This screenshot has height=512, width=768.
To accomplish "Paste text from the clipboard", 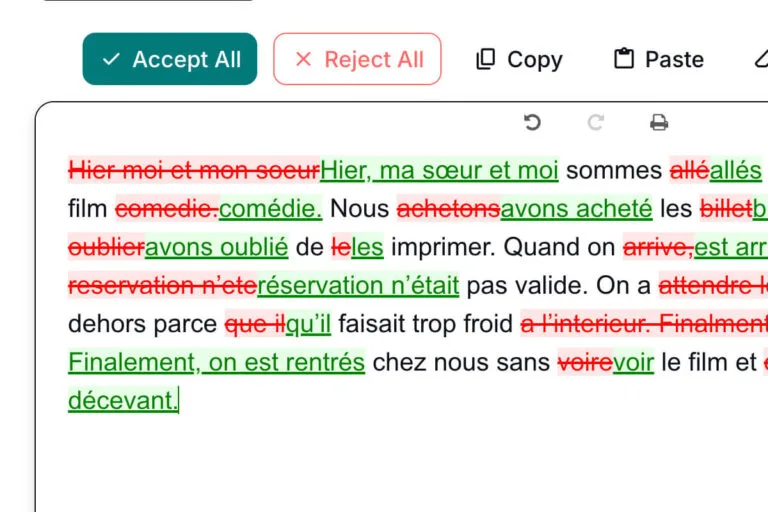I will pyautogui.click(x=659, y=60).
